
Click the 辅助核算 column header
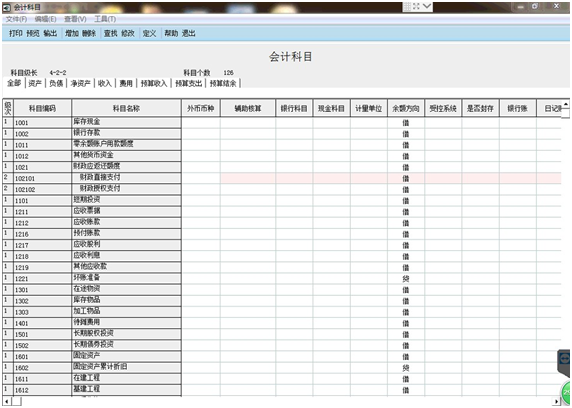[248, 108]
